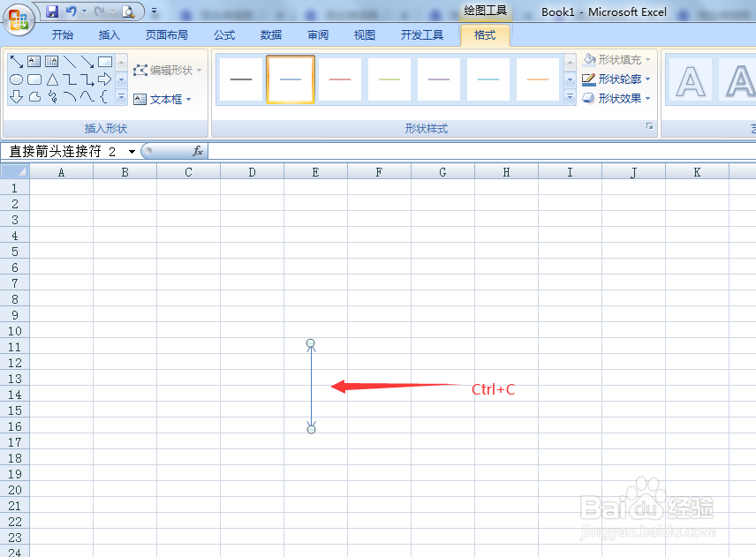Select the rectangle shape
The width and height of the screenshot is (756, 557).
105,62
